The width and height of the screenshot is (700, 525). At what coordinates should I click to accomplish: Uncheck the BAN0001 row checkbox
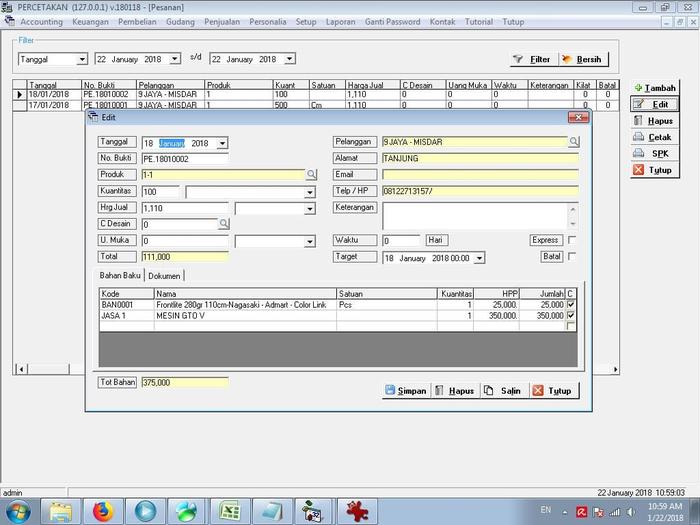click(571, 304)
